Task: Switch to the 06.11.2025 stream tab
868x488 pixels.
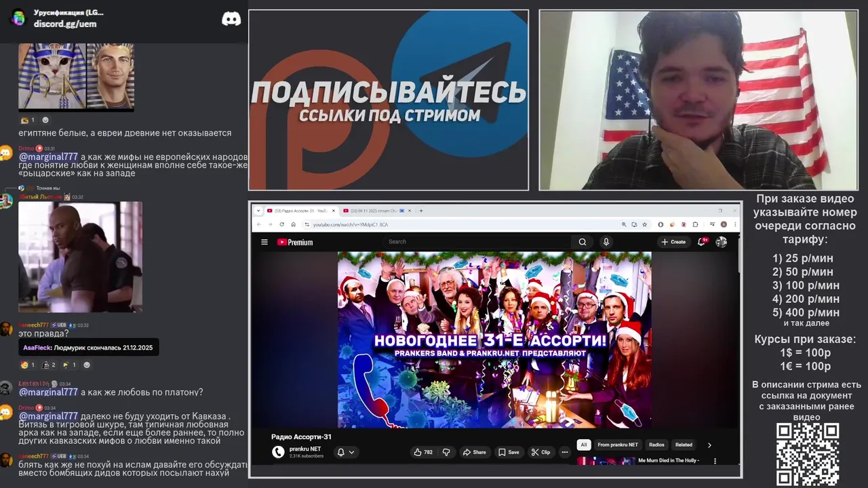Action: point(375,211)
